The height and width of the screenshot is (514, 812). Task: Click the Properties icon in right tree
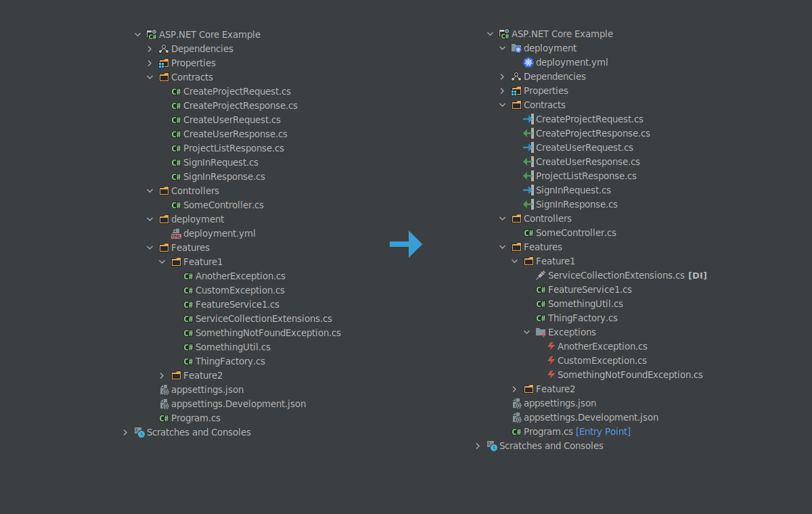(516, 91)
